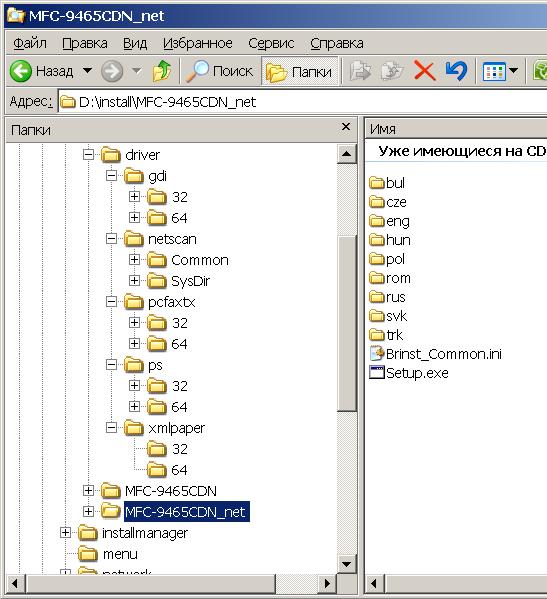
Task: Toggle the Папки folders pane button
Action: coord(300,71)
